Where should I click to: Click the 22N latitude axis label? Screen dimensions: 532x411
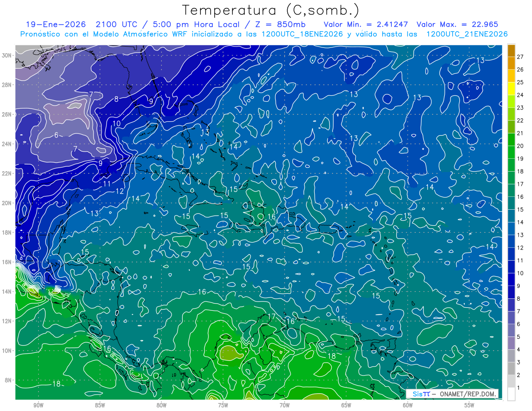[x=7, y=173]
